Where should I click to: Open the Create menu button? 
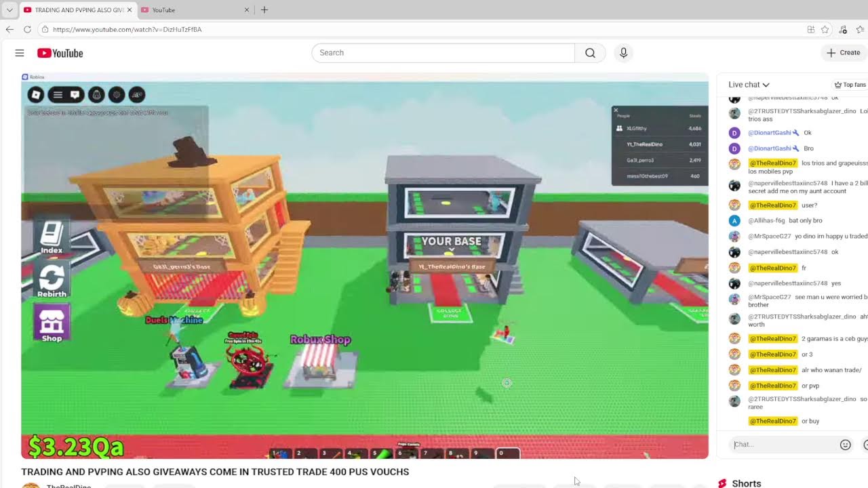(x=844, y=53)
